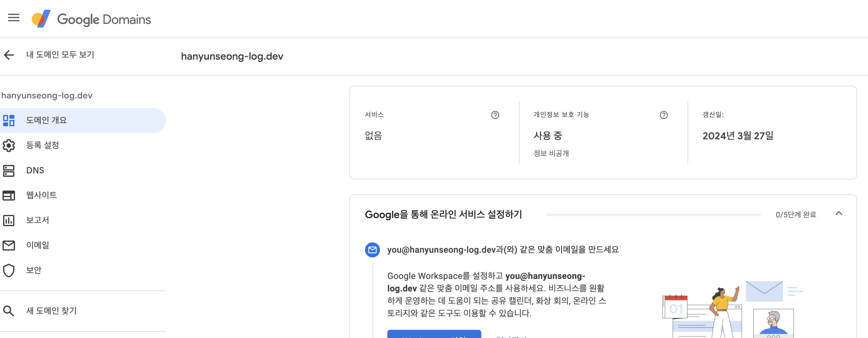Open the DNS menu item
The width and height of the screenshot is (868, 338).
tap(83, 171)
